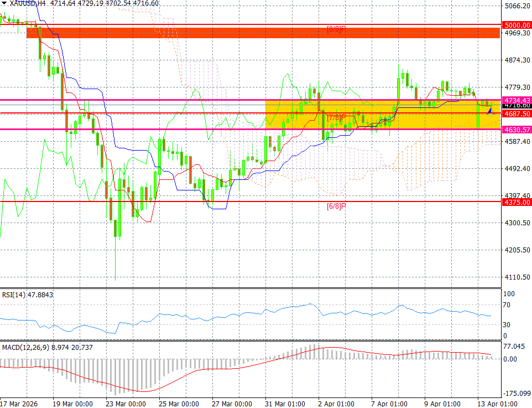Click the RSI scale value 70

[x=507, y=305]
